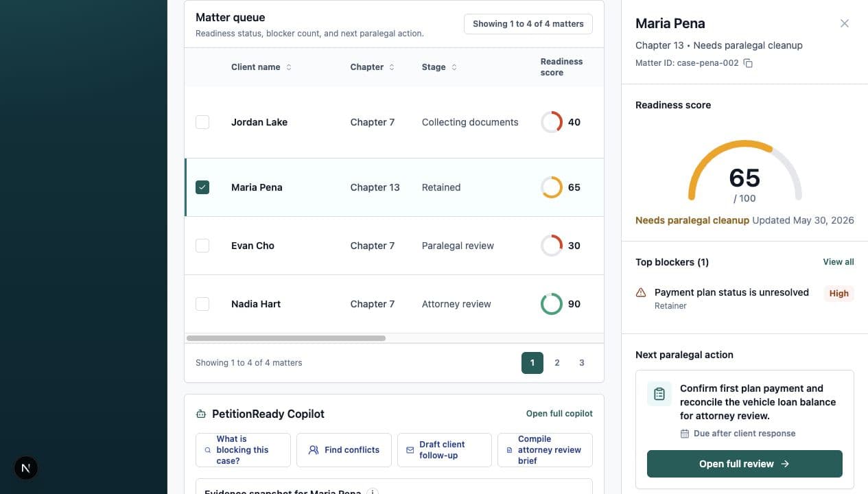Screen dimensions: 868x494
Task: Click the Evan Cho client name
Action: (x=253, y=246)
